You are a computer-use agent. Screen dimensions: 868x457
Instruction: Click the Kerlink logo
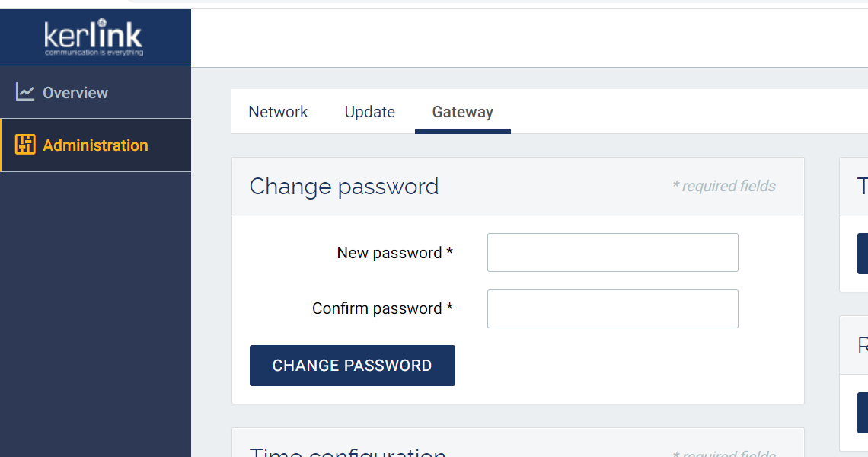(94, 37)
